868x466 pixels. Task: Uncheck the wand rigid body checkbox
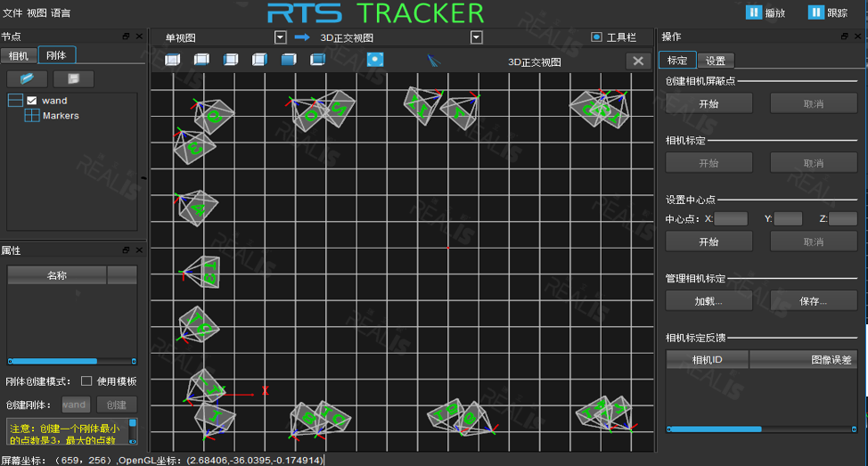[31, 100]
